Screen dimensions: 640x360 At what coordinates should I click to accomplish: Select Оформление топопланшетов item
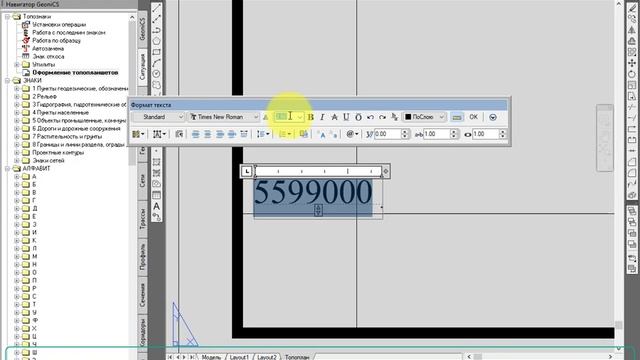(75, 72)
